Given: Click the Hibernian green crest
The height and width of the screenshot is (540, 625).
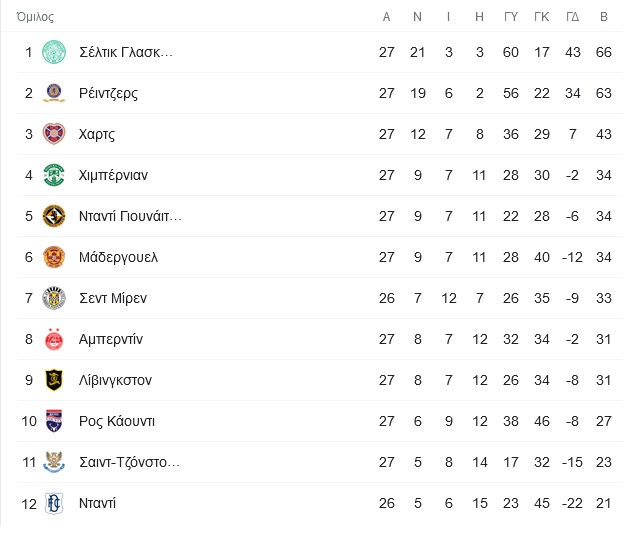Looking at the screenshot, I should click(x=54, y=175).
